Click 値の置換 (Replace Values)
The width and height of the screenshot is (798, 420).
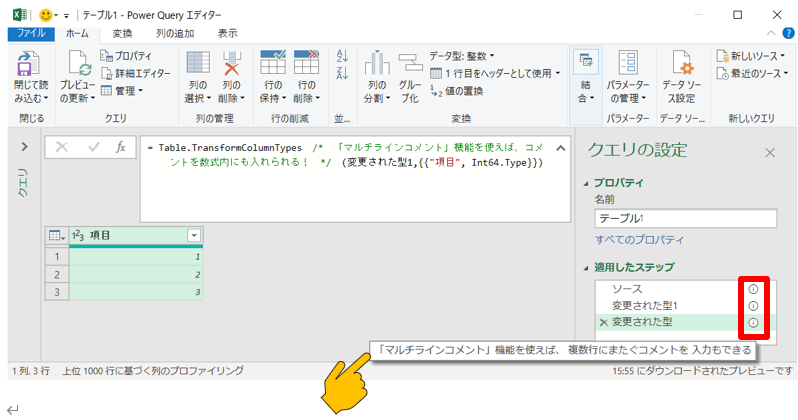(x=457, y=91)
